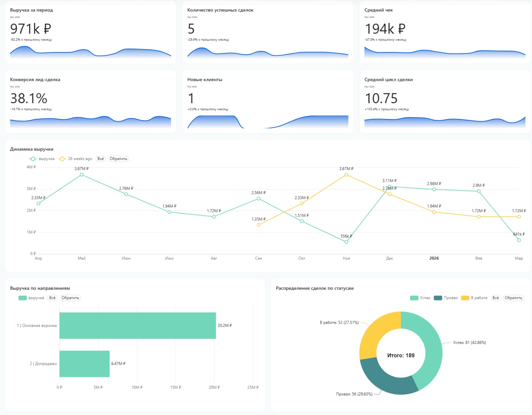Invert selection with Обратить in status chart
Screen dimensions: 532x415
(x=513, y=298)
